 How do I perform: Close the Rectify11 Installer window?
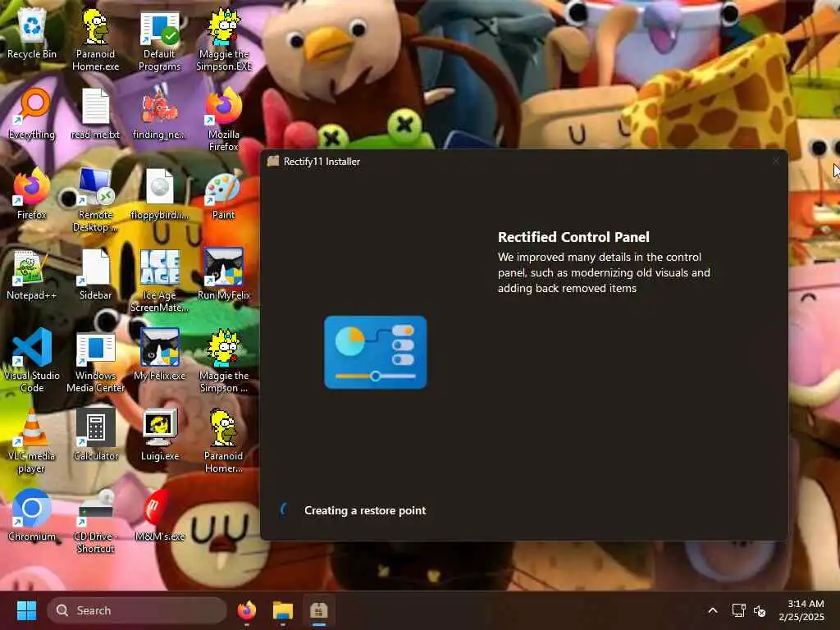click(x=776, y=161)
